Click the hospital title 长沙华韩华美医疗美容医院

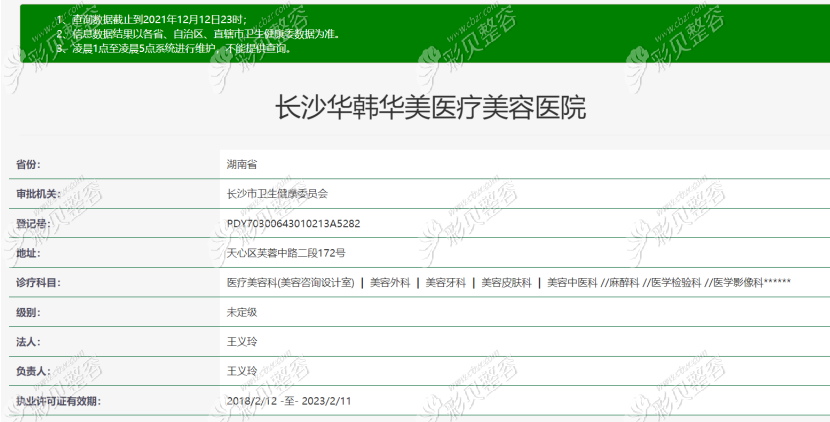(430, 108)
